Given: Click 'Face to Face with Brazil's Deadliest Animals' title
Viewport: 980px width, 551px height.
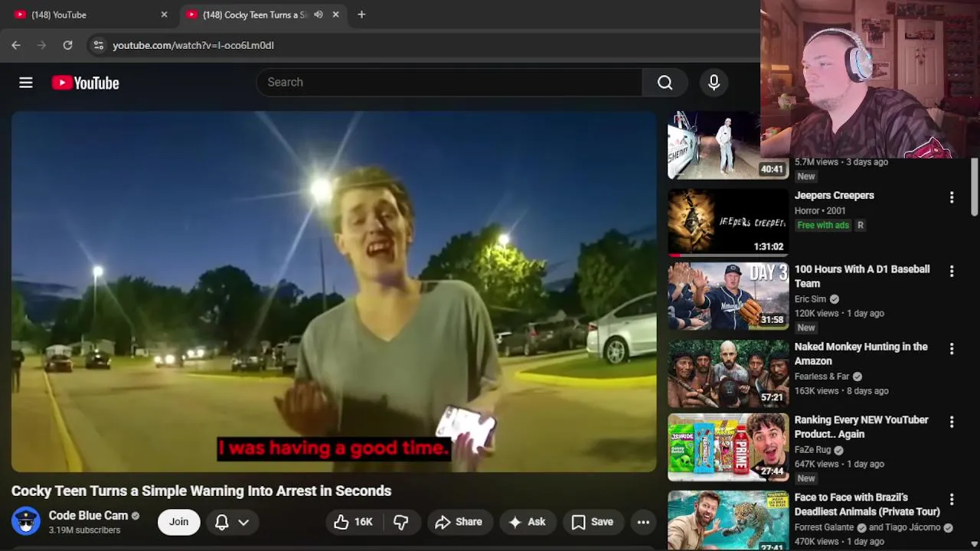Looking at the screenshot, I should [867, 504].
